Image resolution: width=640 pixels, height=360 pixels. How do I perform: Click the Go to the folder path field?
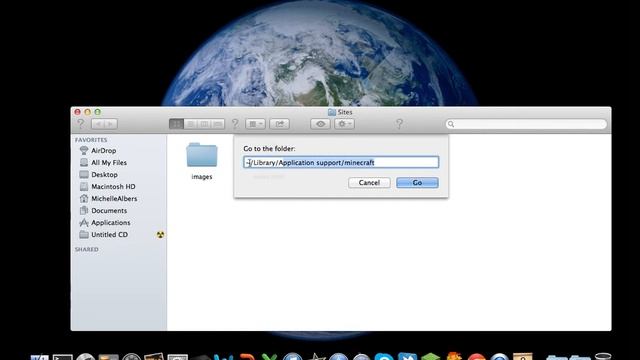pyautogui.click(x=341, y=162)
